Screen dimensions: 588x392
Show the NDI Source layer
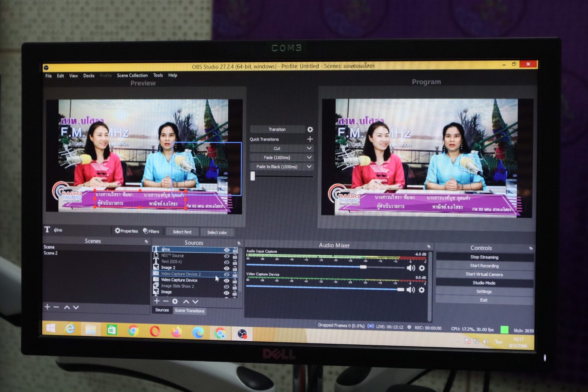coord(226,256)
